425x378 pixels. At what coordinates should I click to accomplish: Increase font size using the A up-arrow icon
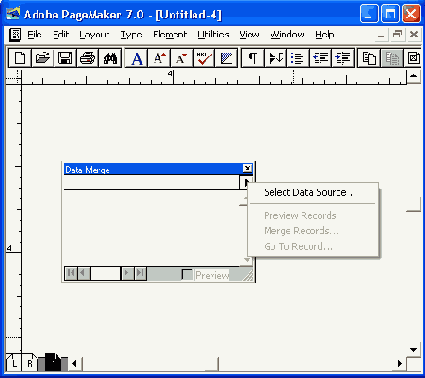pos(159,58)
